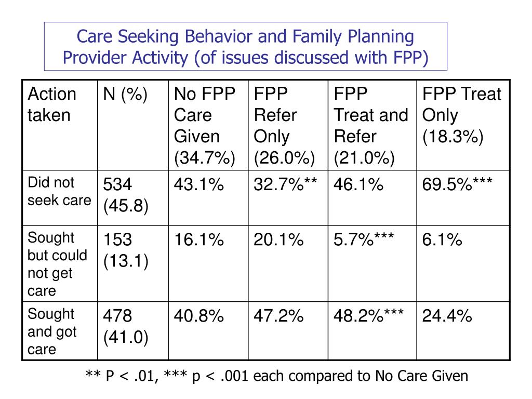Click 'Sought but could not get care' label
The image size is (532, 399).
(x=57, y=264)
